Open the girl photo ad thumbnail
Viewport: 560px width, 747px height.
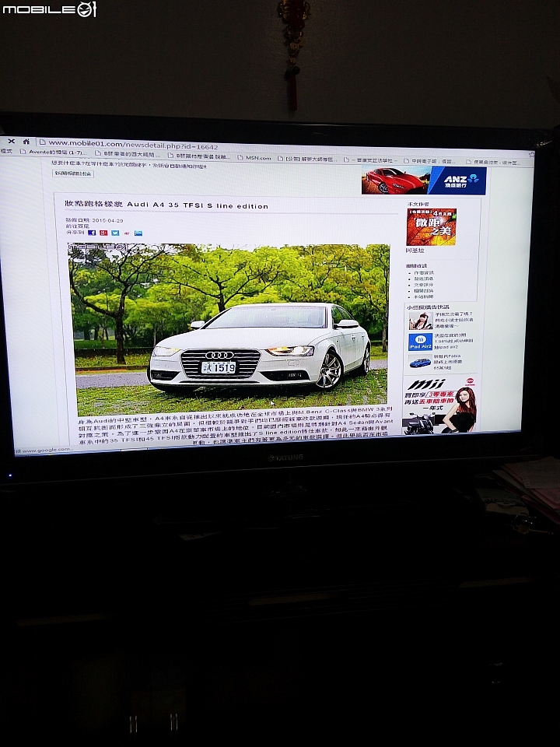coord(420,321)
